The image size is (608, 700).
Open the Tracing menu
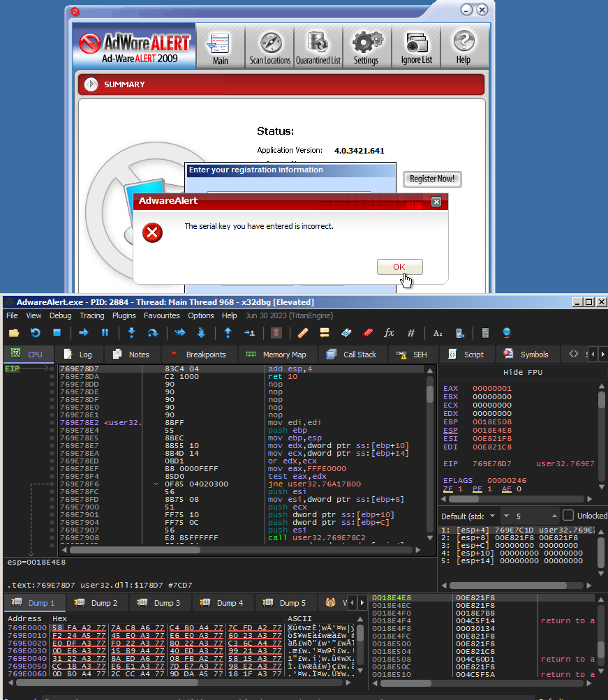pos(92,315)
